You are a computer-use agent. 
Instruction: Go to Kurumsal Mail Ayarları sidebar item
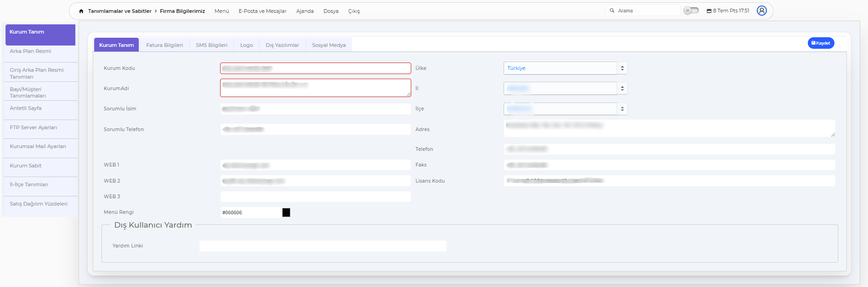point(38,146)
